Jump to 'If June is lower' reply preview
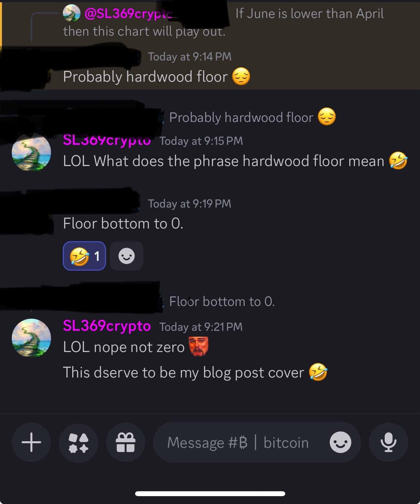 [x=309, y=14]
